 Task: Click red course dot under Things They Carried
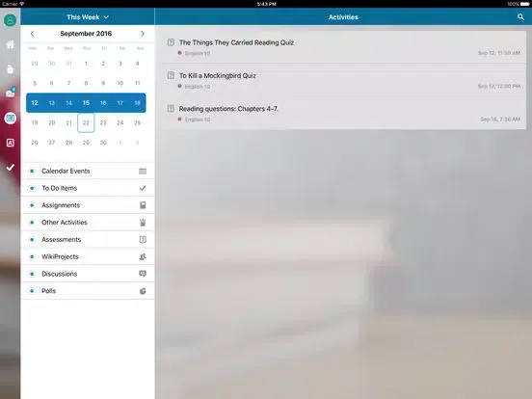pyautogui.click(x=180, y=53)
